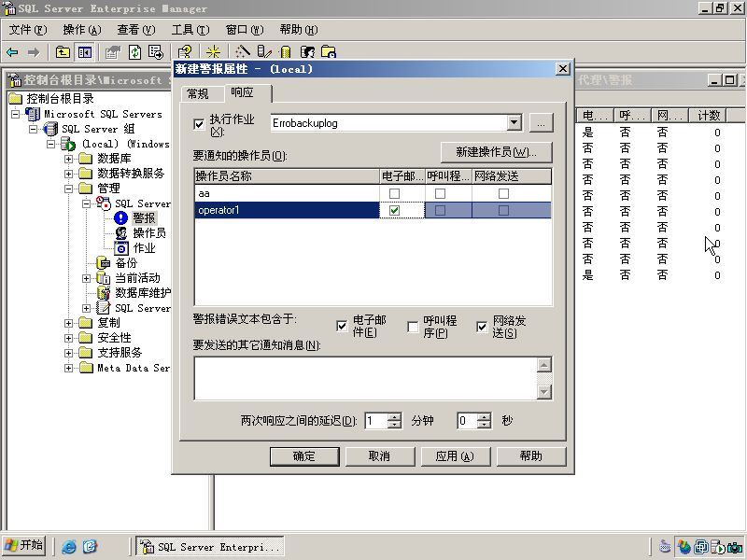
Task: Expand the 安全性 tree node
Action: click(68, 338)
